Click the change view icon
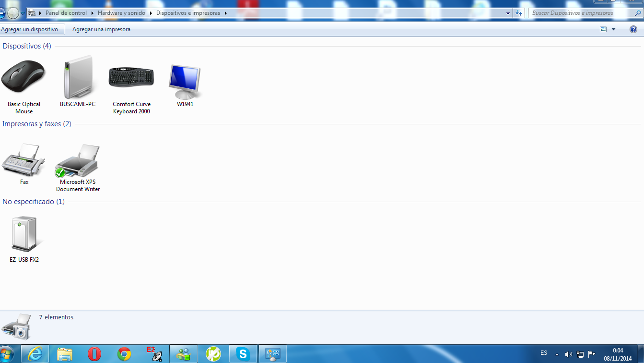 pyautogui.click(x=603, y=29)
